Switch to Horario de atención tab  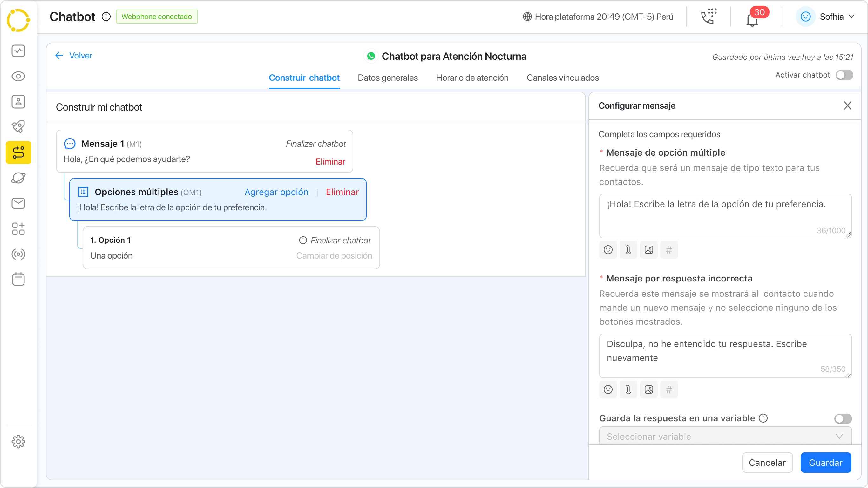tap(472, 78)
